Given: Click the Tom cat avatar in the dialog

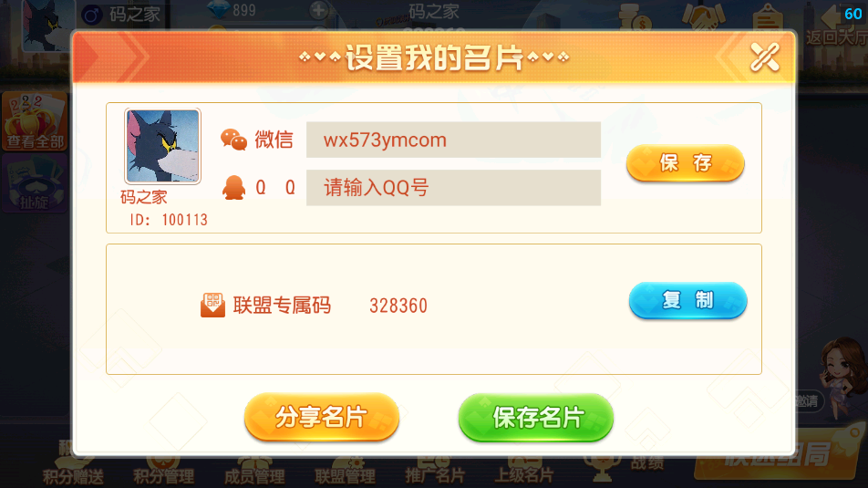Looking at the screenshot, I should (x=162, y=146).
